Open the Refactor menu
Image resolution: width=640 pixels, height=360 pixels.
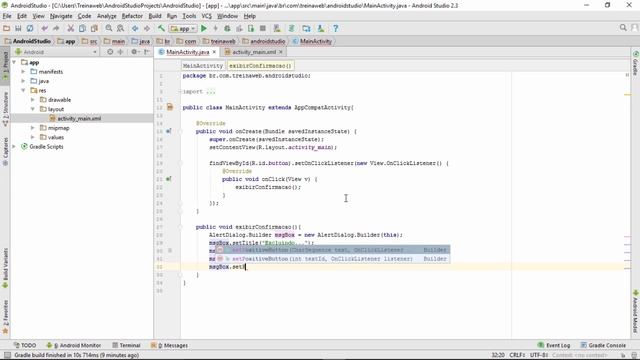point(132,16)
